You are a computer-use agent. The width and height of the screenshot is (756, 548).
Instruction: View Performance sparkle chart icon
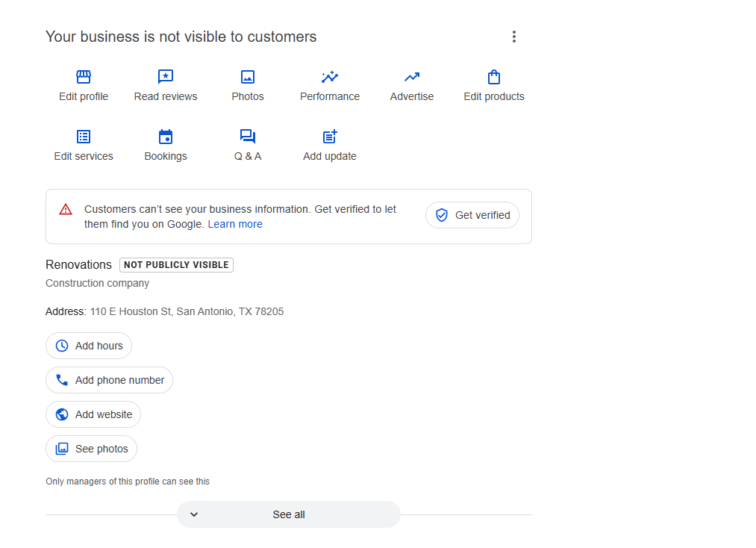(x=330, y=77)
